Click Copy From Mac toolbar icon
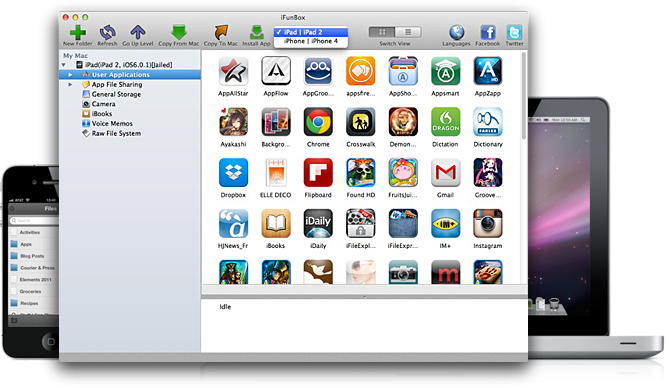 click(x=179, y=32)
